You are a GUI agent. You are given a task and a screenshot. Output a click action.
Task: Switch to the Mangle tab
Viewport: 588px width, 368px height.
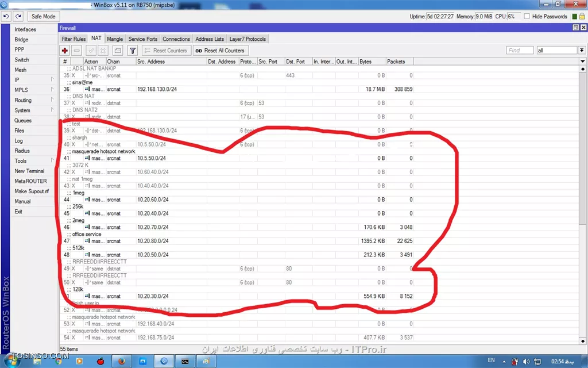[115, 39]
